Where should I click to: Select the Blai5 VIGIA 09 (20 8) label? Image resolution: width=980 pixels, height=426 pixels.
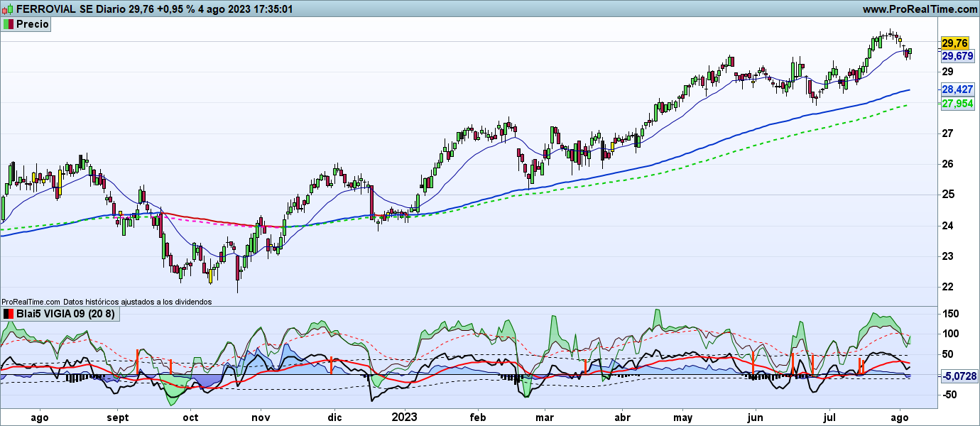[65, 313]
